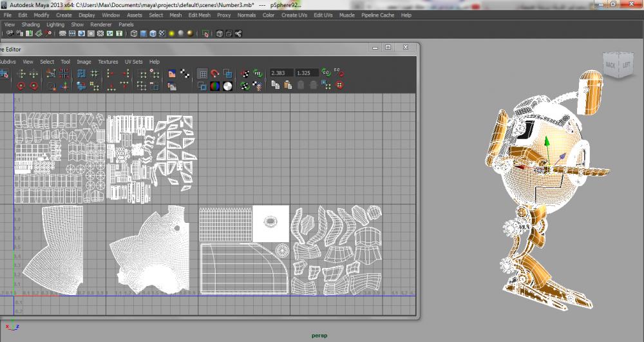Click Flip UVs in V direction icon
This screenshot has height=342, width=644.
(x=33, y=73)
